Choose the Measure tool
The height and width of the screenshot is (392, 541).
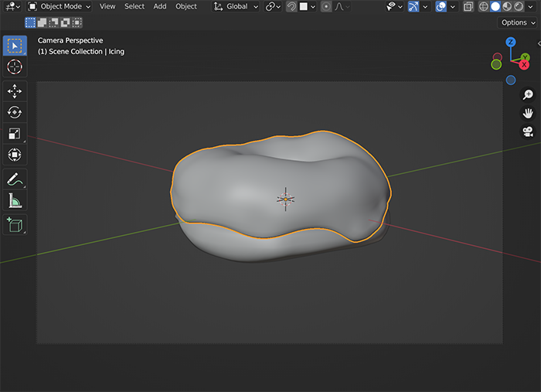pos(15,201)
